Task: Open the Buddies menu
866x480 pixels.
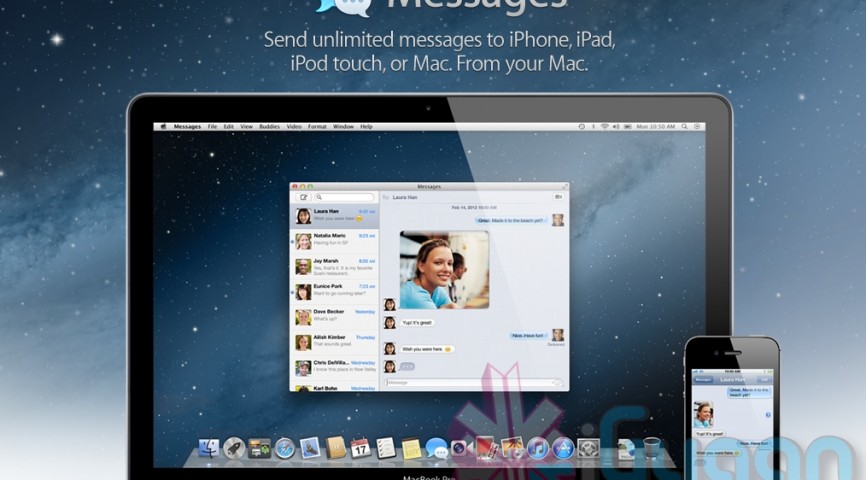Action: pyautogui.click(x=269, y=127)
